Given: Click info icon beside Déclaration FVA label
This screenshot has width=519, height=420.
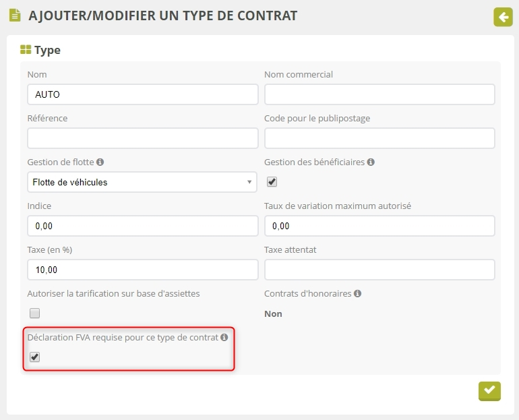Looking at the screenshot, I should tap(224, 337).
